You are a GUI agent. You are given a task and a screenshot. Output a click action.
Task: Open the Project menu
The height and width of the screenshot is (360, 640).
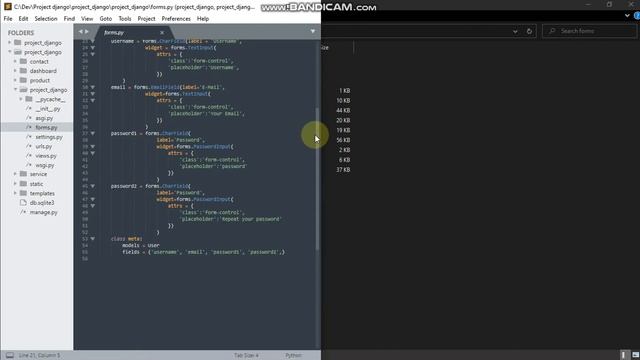[x=146, y=19]
